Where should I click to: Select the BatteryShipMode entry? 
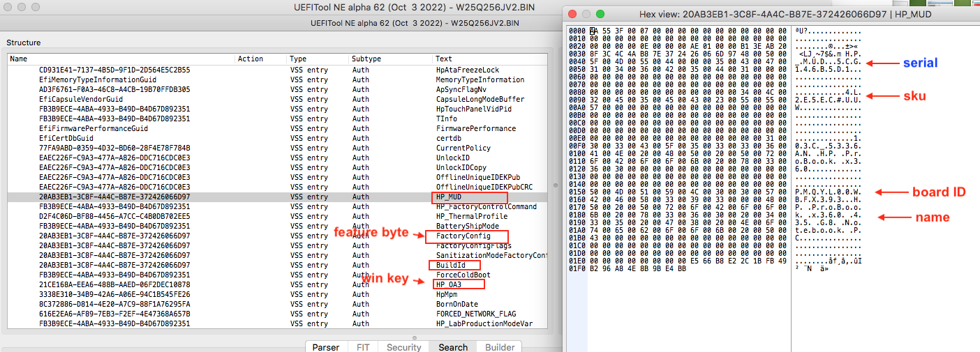point(277,226)
